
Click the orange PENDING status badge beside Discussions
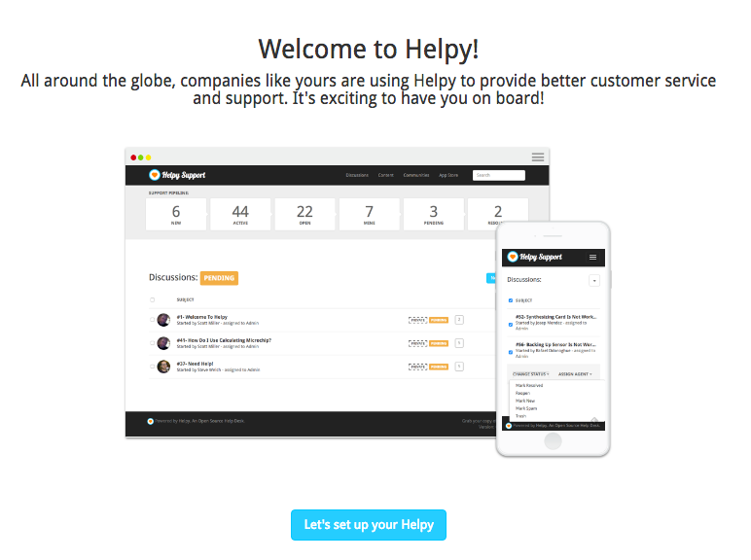point(219,278)
